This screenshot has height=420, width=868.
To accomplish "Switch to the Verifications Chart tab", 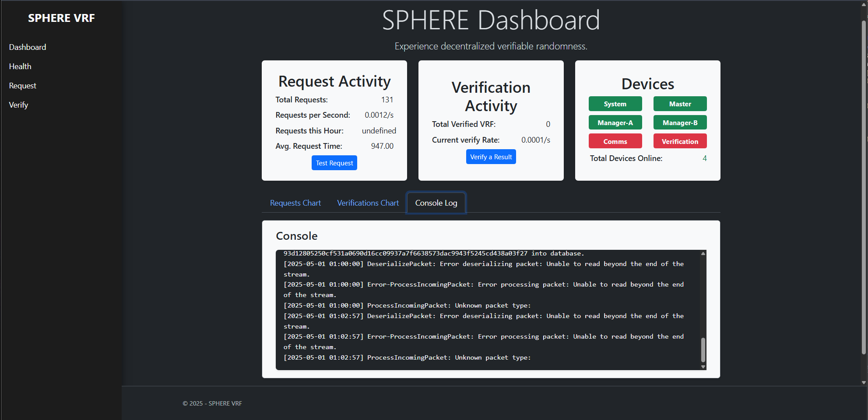I will pyautogui.click(x=368, y=203).
